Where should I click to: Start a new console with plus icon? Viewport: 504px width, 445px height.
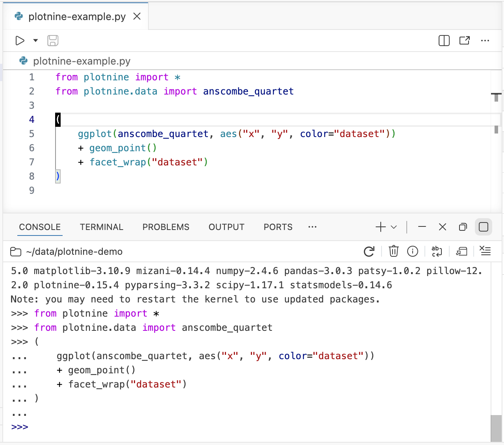(381, 227)
